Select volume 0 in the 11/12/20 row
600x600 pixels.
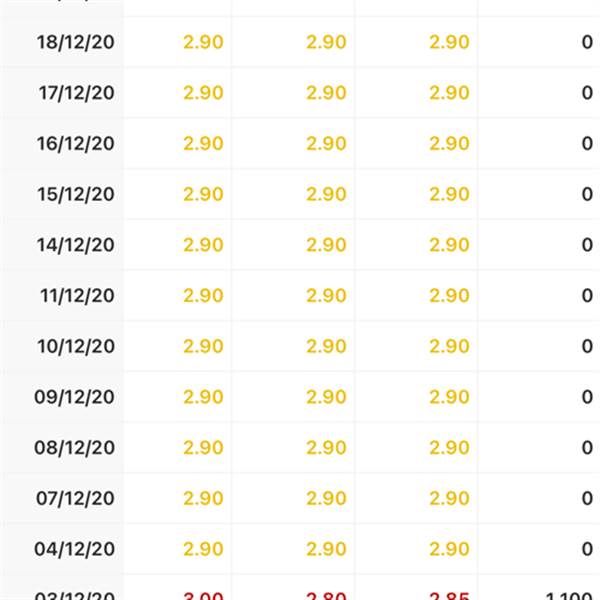(x=587, y=296)
